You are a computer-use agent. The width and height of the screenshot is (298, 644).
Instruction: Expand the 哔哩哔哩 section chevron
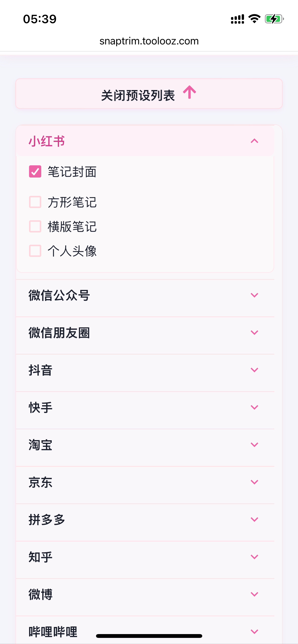click(254, 632)
